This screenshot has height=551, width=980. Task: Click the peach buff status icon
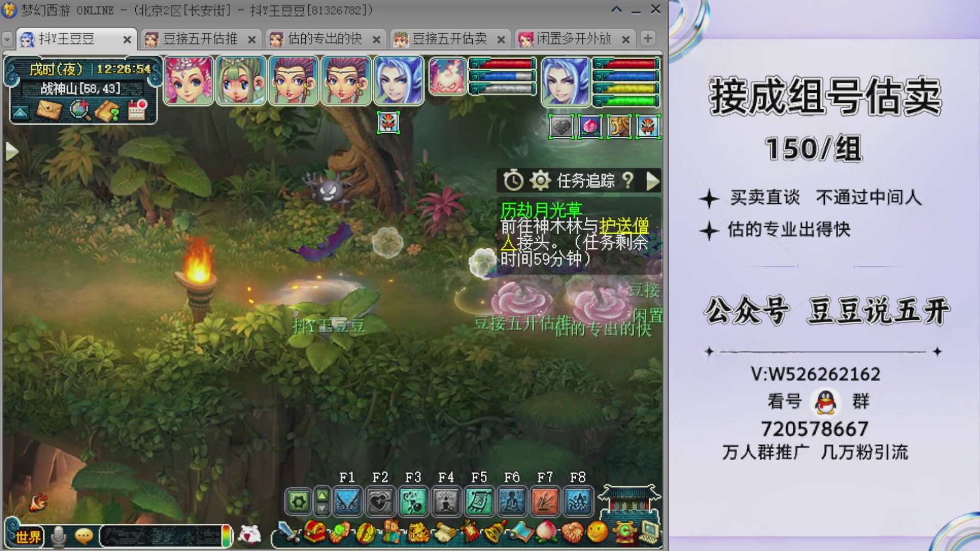coord(591,127)
